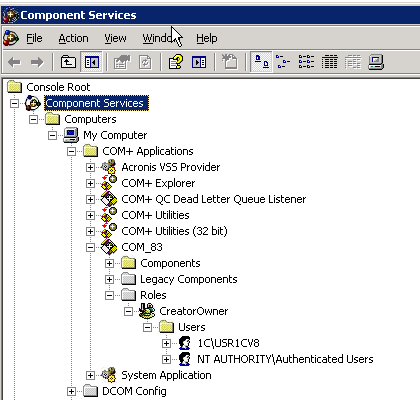
Task: Collapse the Computers folder node
Action: (x=33, y=119)
